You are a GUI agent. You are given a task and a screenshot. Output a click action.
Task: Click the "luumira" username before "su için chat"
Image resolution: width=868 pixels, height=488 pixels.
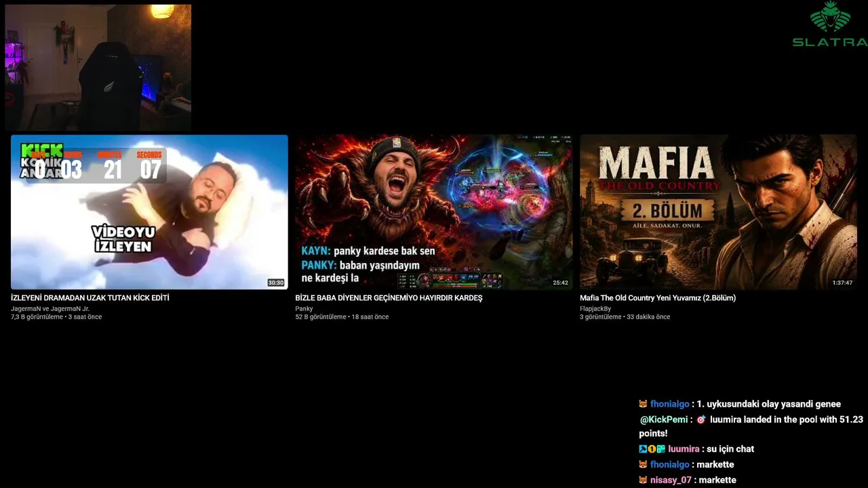coord(684,449)
